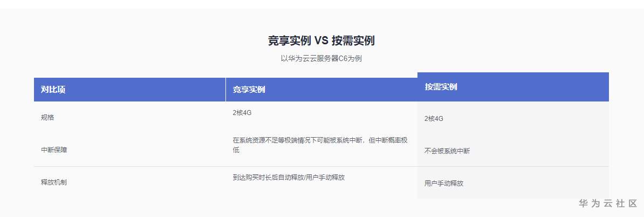Image resolution: width=644 pixels, height=217 pixels.
Task: Click the '释放机制' row label
Action: pos(54,182)
